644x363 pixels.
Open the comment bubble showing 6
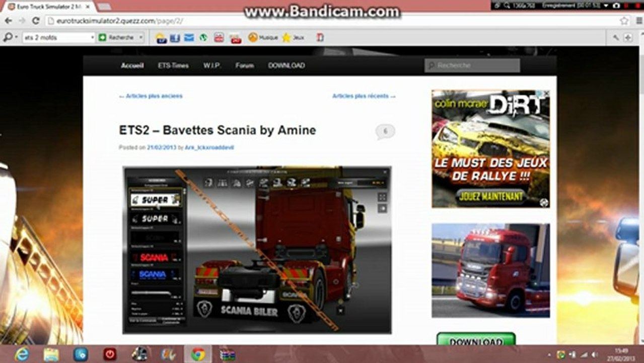(x=385, y=132)
